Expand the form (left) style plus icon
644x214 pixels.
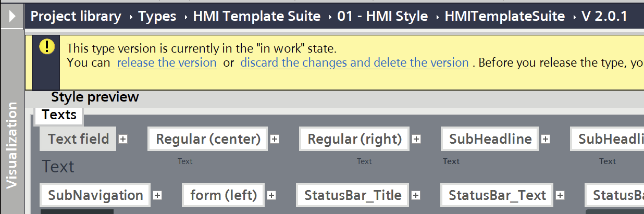click(271, 195)
